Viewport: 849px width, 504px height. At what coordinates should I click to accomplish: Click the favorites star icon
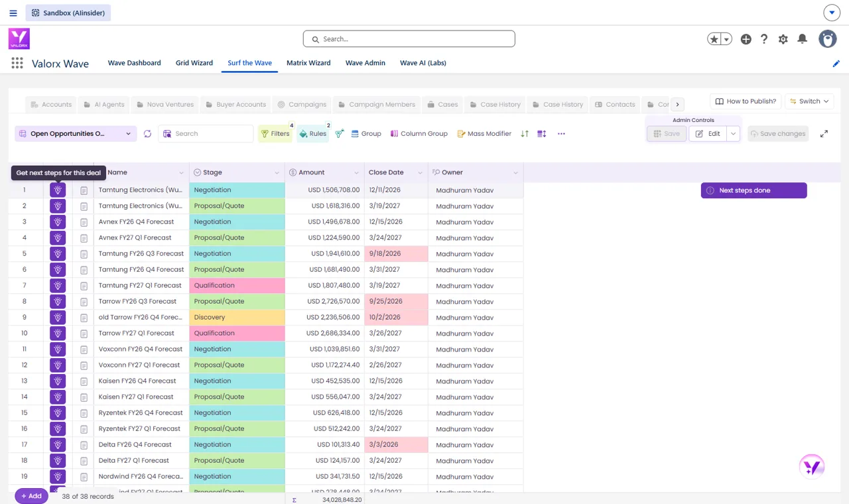click(714, 39)
